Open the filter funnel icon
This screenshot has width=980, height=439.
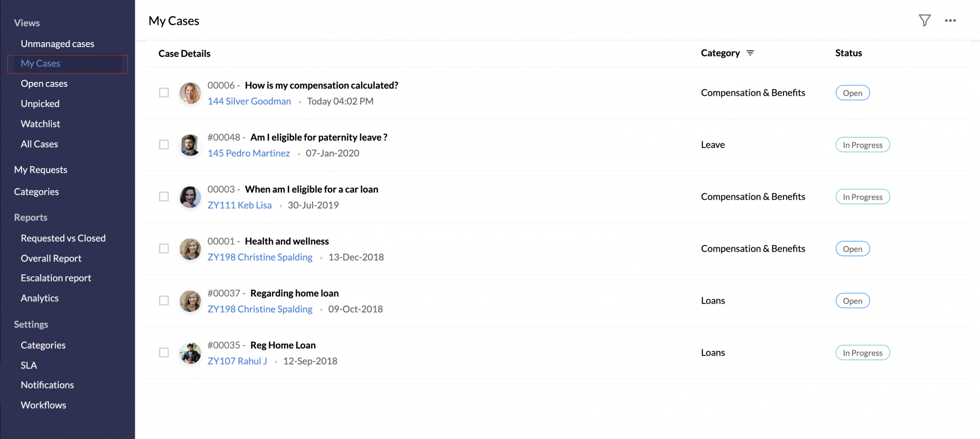pyautogui.click(x=924, y=21)
